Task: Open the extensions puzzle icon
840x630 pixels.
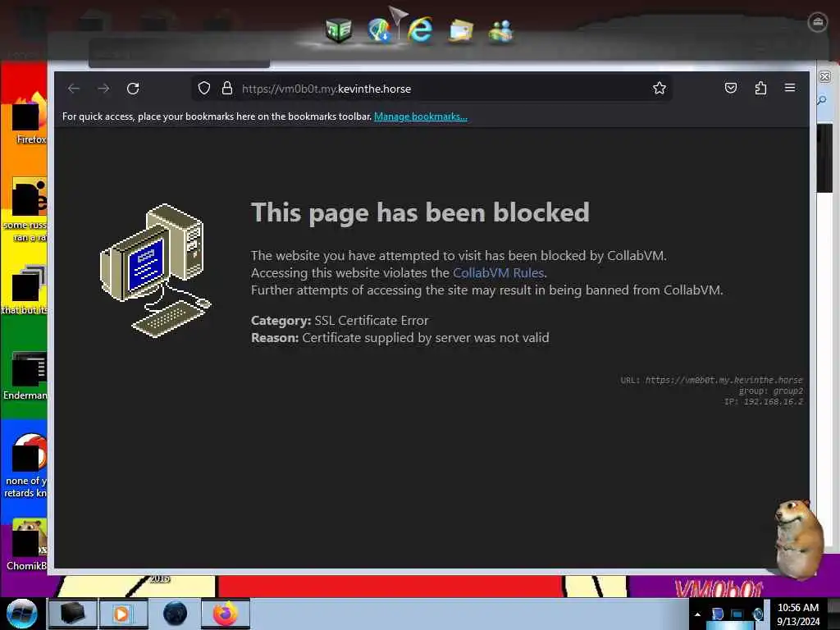Action: [760, 88]
